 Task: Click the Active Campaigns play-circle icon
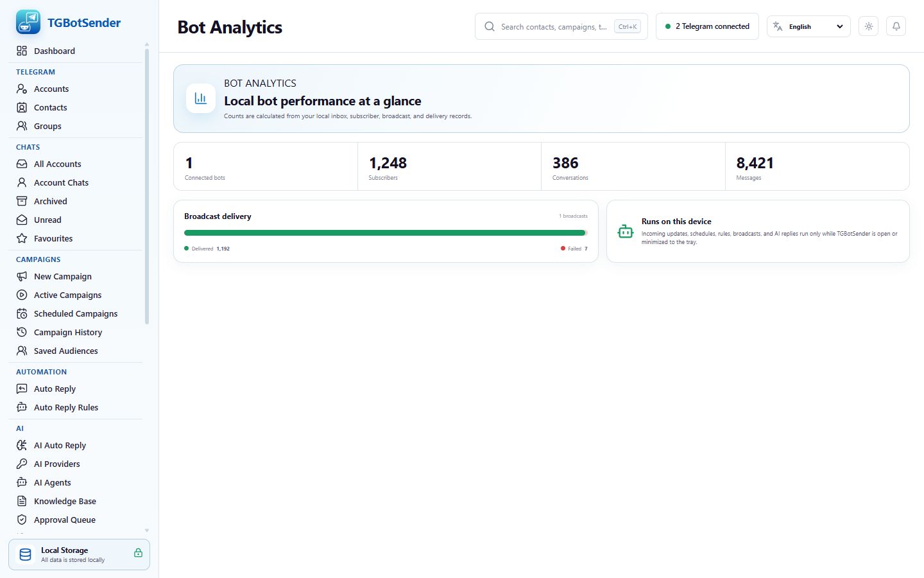(x=22, y=295)
